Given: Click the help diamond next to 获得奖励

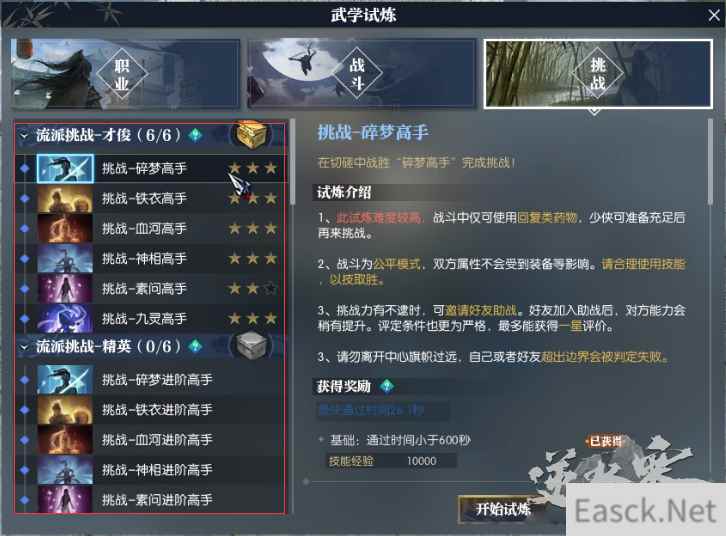Looking at the screenshot, I should click(x=387, y=386).
